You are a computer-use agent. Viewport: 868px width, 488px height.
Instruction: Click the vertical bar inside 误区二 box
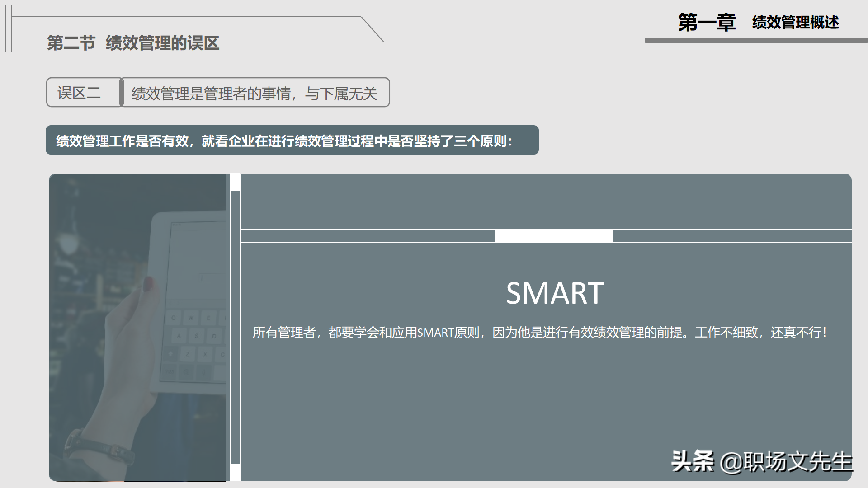[x=121, y=93]
